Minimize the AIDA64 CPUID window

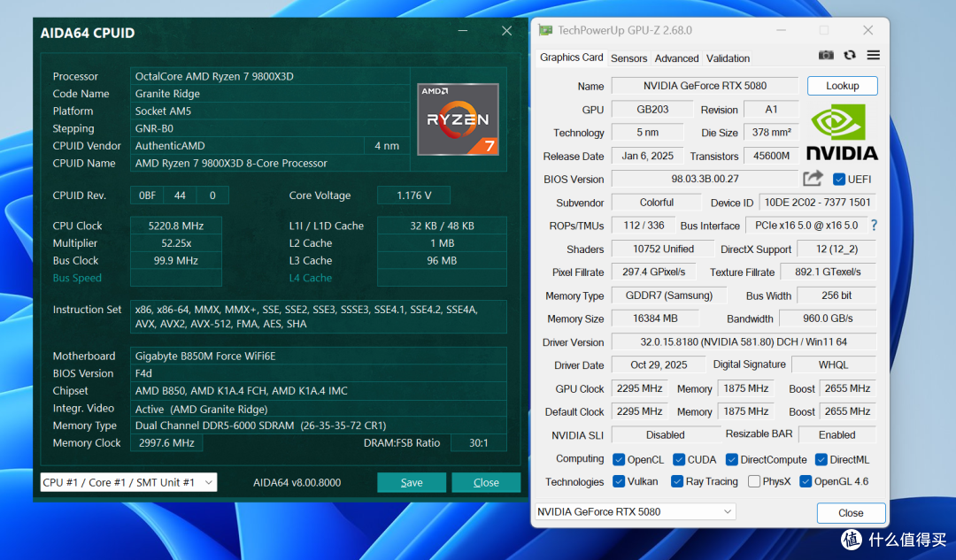pyautogui.click(x=463, y=30)
